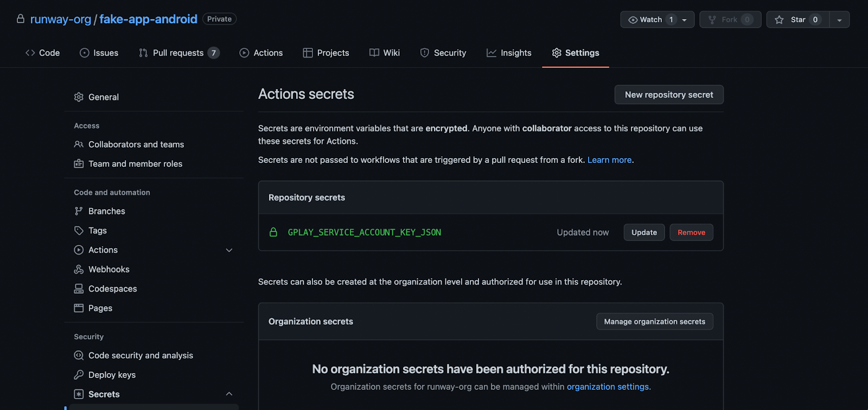Click the New repository secret button
This screenshot has height=410, width=868.
click(669, 94)
